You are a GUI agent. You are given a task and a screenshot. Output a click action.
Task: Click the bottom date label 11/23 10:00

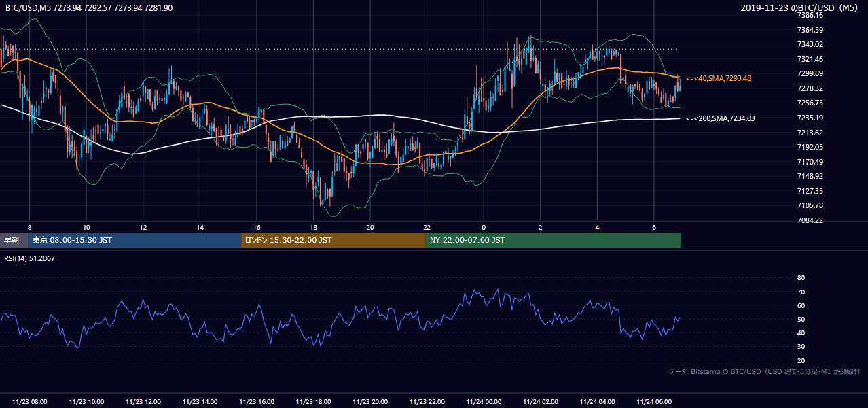click(x=86, y=402)
